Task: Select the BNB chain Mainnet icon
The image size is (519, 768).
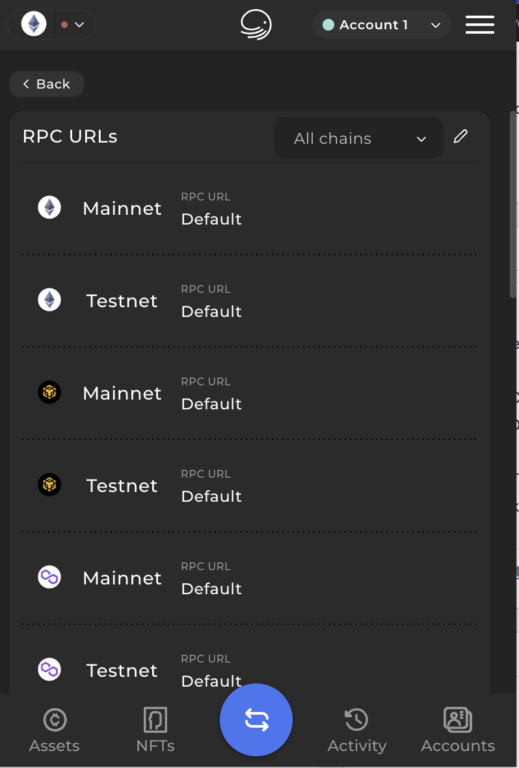Action: pyautogui.click(x=49, y=392)
